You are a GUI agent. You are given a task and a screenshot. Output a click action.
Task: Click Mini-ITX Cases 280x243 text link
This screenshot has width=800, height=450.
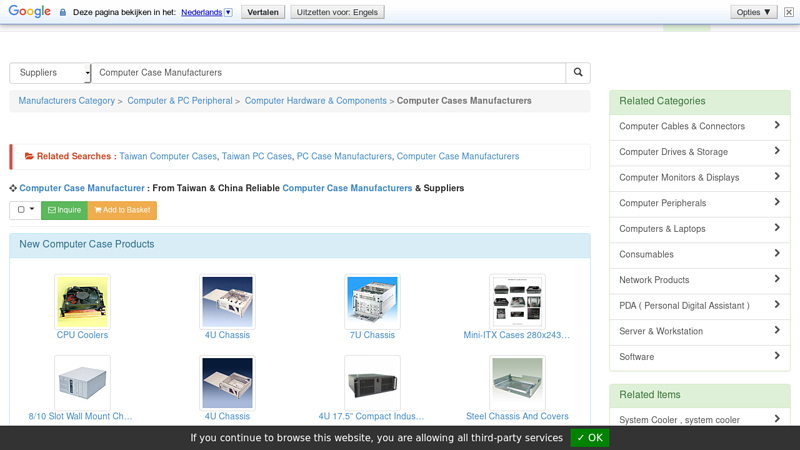(516, 335)
